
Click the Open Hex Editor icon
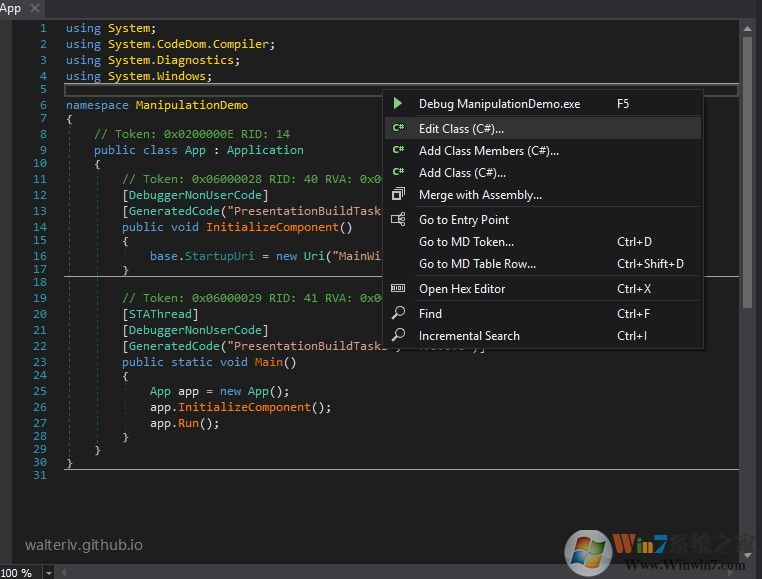tap(398, 289)
